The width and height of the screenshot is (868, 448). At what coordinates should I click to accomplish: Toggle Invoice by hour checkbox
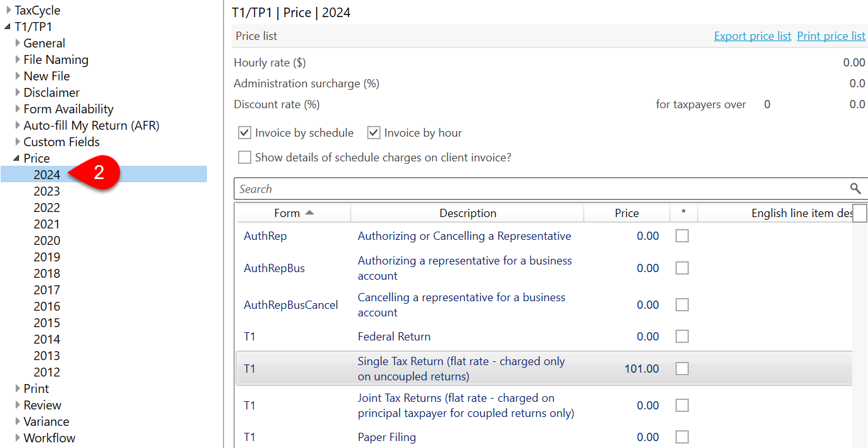[x=374, y=133]
